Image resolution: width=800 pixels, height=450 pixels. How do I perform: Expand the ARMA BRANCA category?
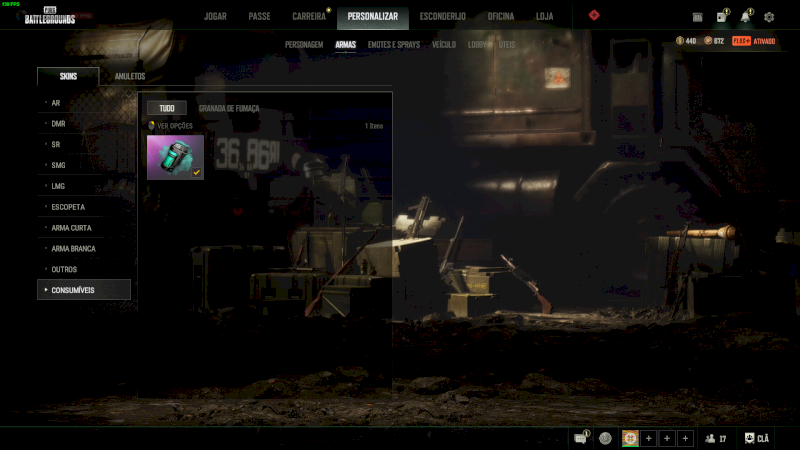(84, 248)
